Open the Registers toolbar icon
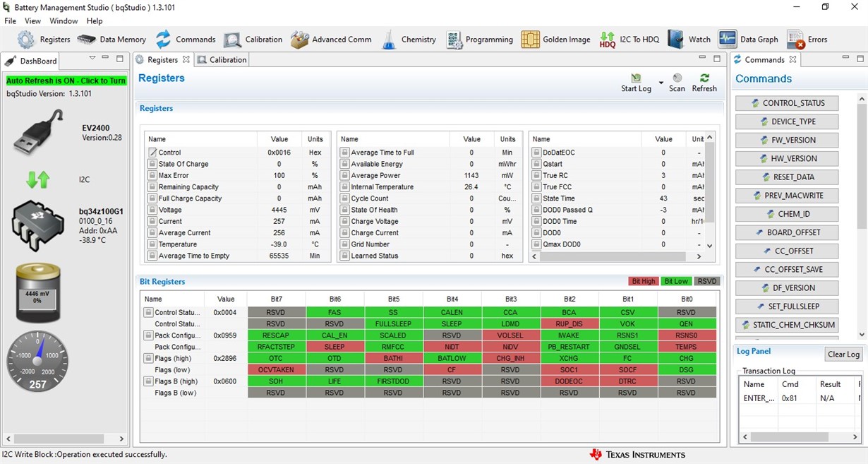Viewport: 868px width, 464px height. [26, 40]
